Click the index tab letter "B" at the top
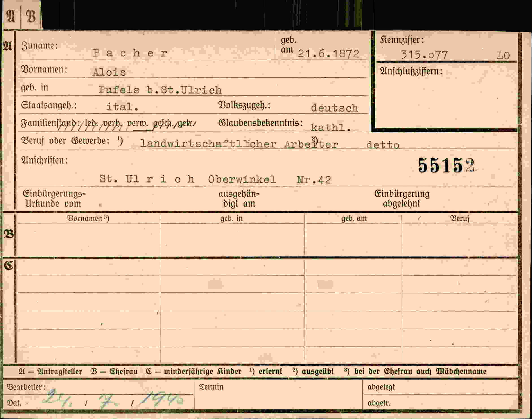 coord(31,16)
